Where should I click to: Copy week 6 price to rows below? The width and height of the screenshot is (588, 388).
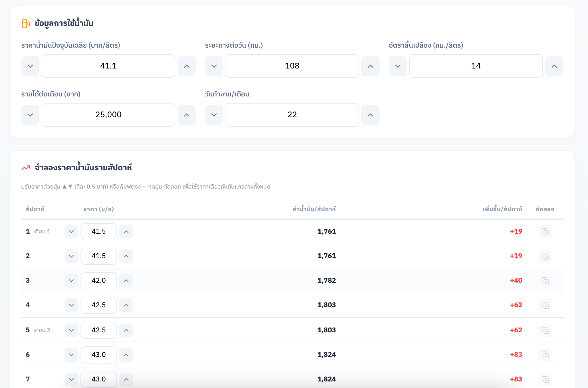[545, 355]
